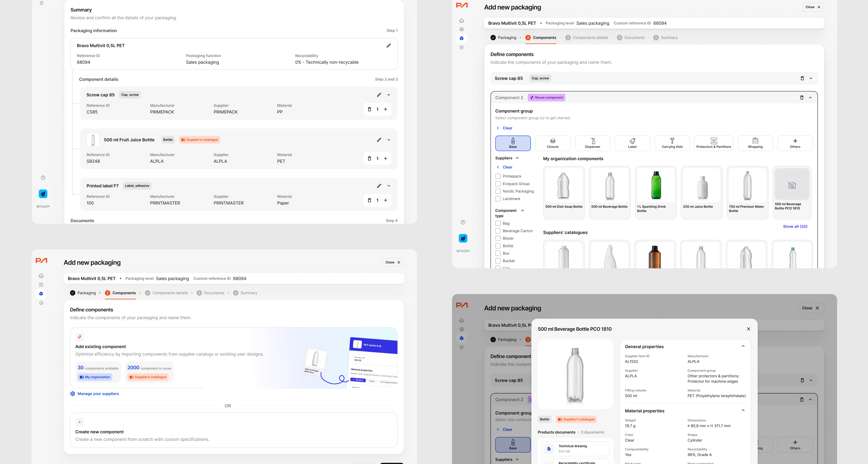Select Base component group in top-right window
868x464 pixels.
[513, 143]
